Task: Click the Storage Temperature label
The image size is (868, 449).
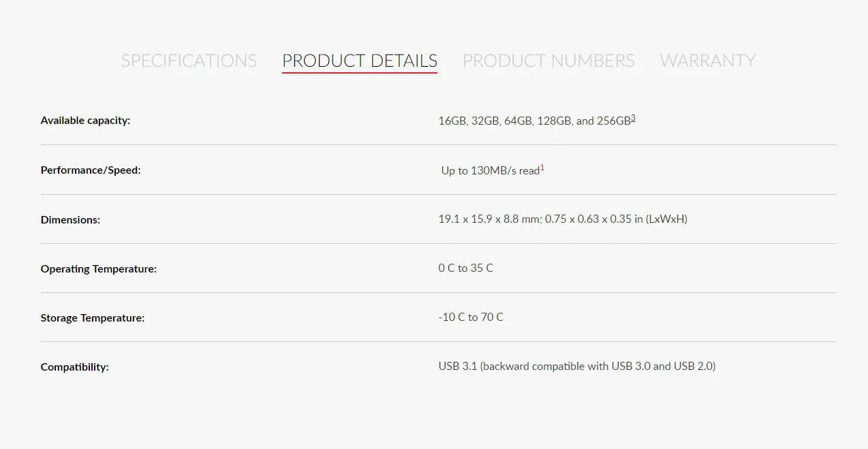Action: tap(93, 318)
